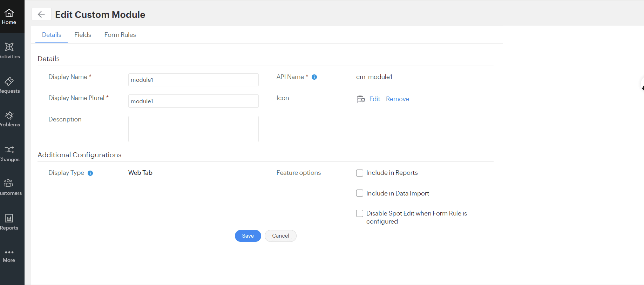This screenshot has width=644, height=285.
Task: Click the API Name info icon
Action: click(x=314, y=77)
